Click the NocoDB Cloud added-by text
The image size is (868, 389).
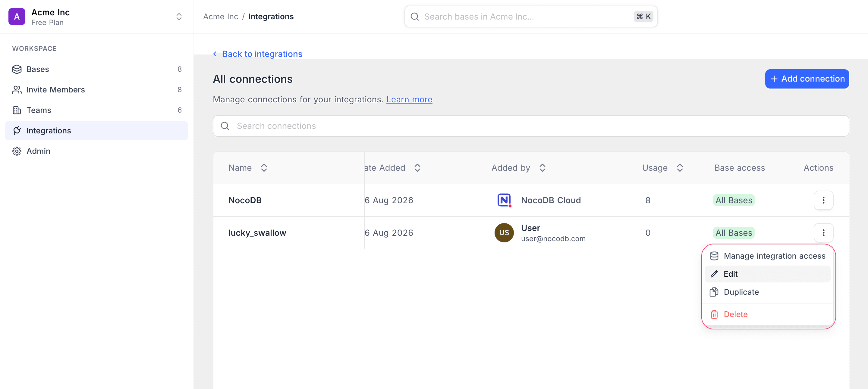click(551, 200)
